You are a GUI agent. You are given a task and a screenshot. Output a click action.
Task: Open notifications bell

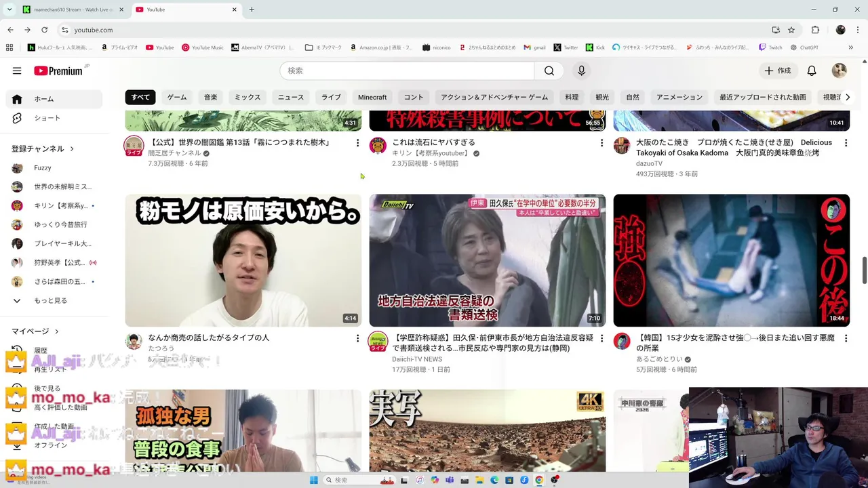click(812, 70)
